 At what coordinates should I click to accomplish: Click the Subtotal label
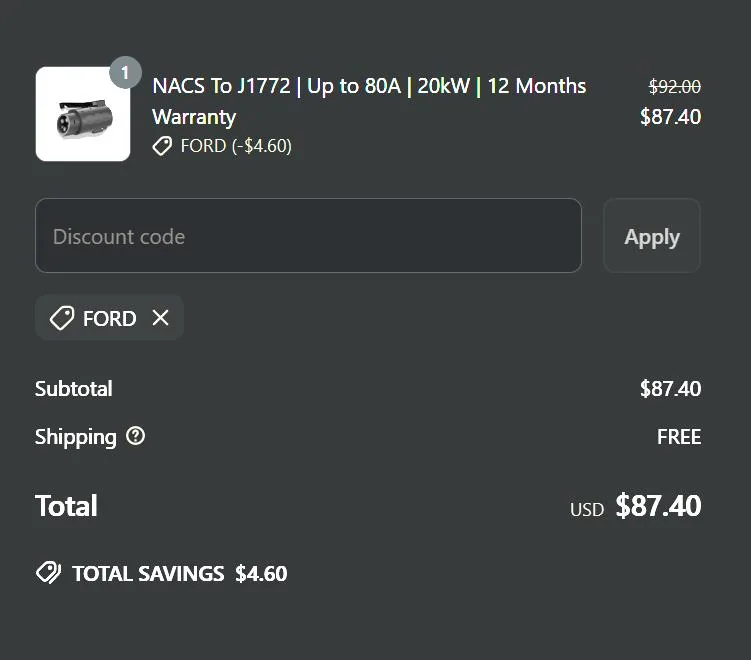[73, 388]
